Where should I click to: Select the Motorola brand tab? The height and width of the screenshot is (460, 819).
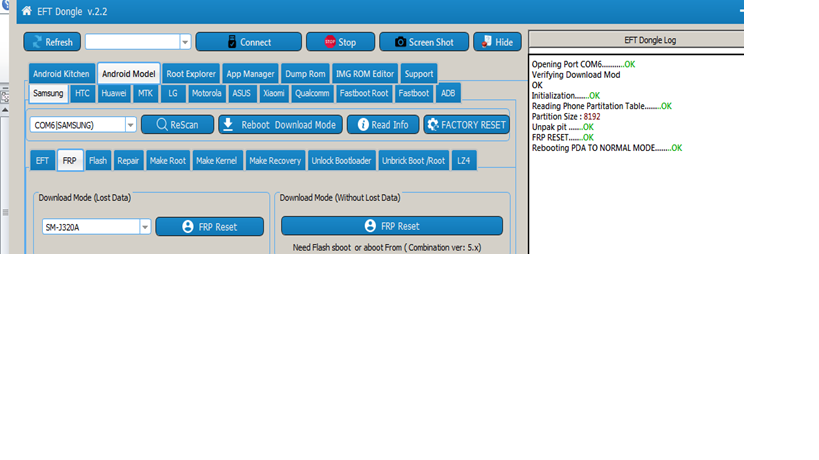pyautogui.click(x=206, y=93)
